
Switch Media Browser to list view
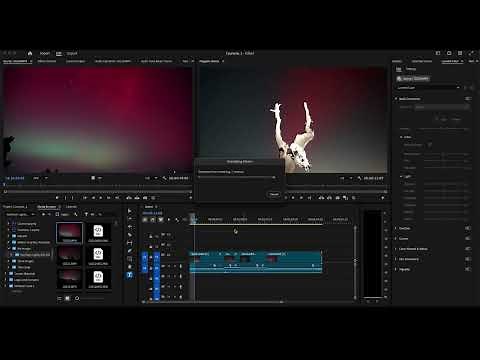click(59, 298)
